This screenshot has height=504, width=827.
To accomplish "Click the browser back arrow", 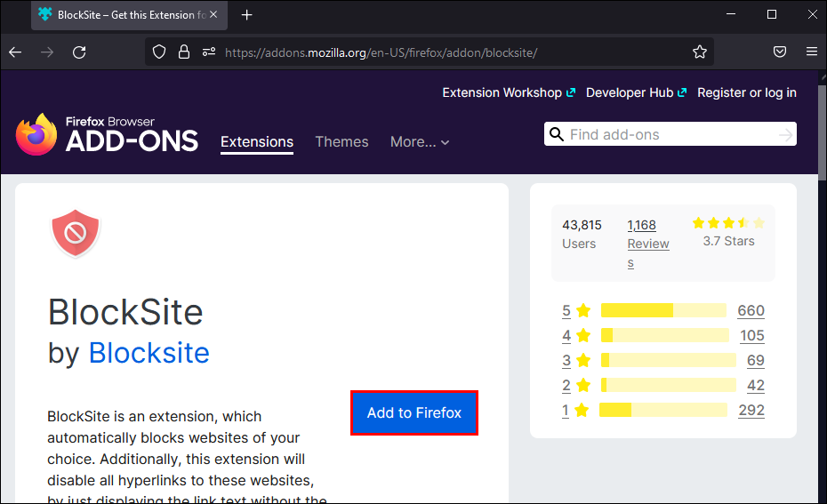I will 15,52.
